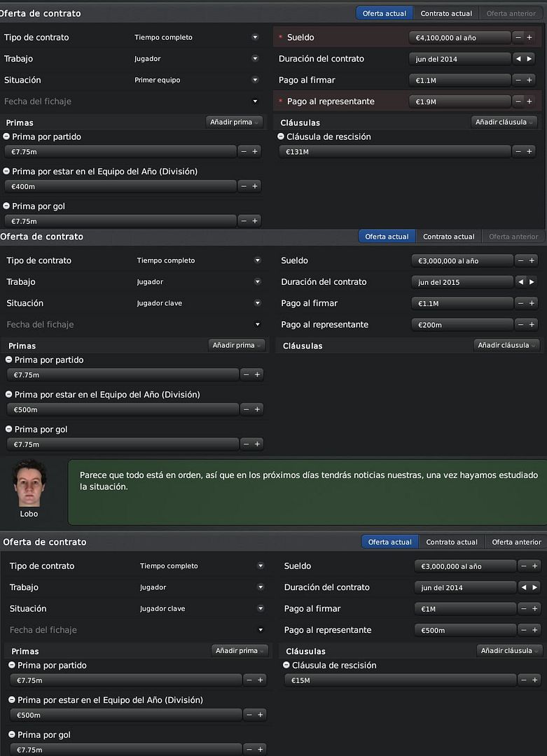Decrease the €15M Cláusula de rescisión
The width and height of the screenshot is (547, 756).
point(524,680)
